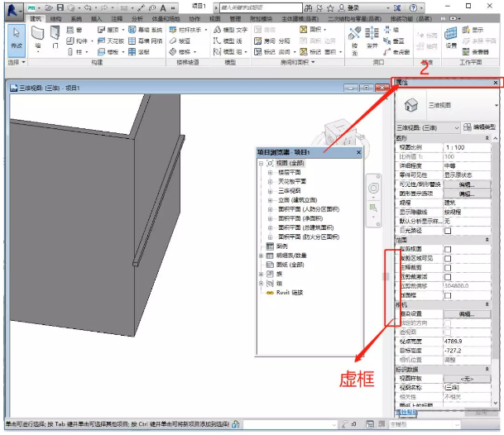The width and height of the screenshot is (504, 435).
Task: Expand the 三维视图 node in project browser
Action: (270, 191)
